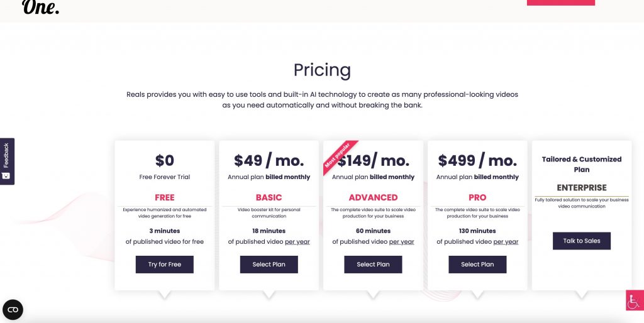Image resolution: width=644 pixels, height=323 pixels.
Task: Open the Feedback side tab
Action: 7,161
